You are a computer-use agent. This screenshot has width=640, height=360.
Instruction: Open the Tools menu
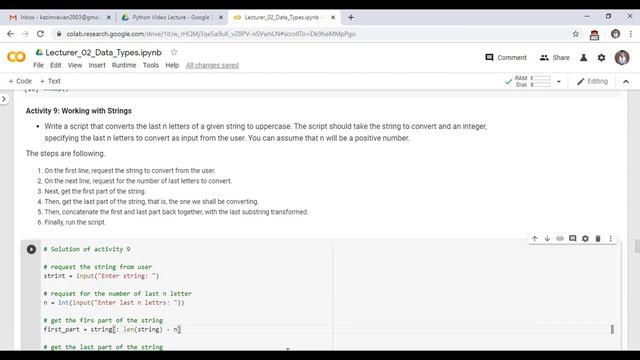coord(151,65)
